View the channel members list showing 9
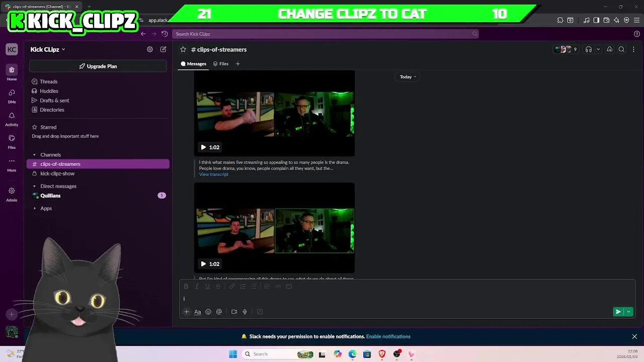644x362 pixels. tap(566, 49)
